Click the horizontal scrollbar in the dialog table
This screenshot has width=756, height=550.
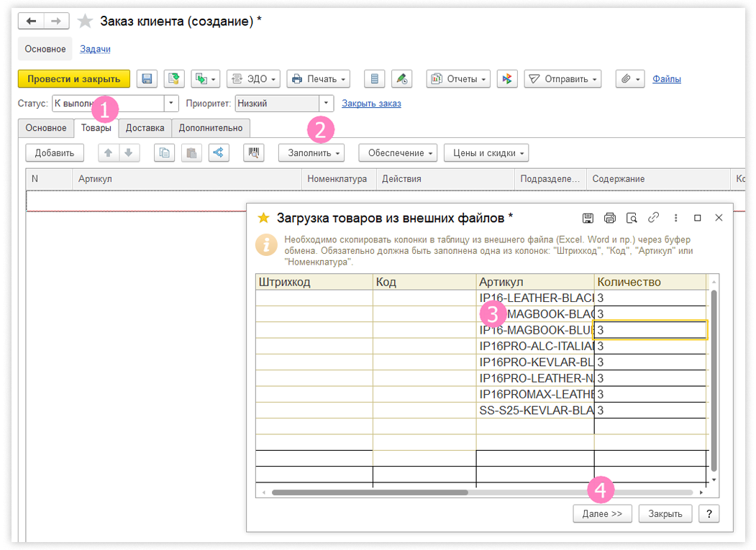pos(370,492)
